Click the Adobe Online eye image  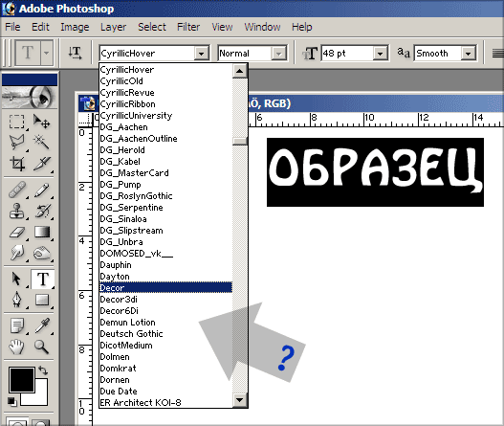pyautogui.click(x=30, y=97)
